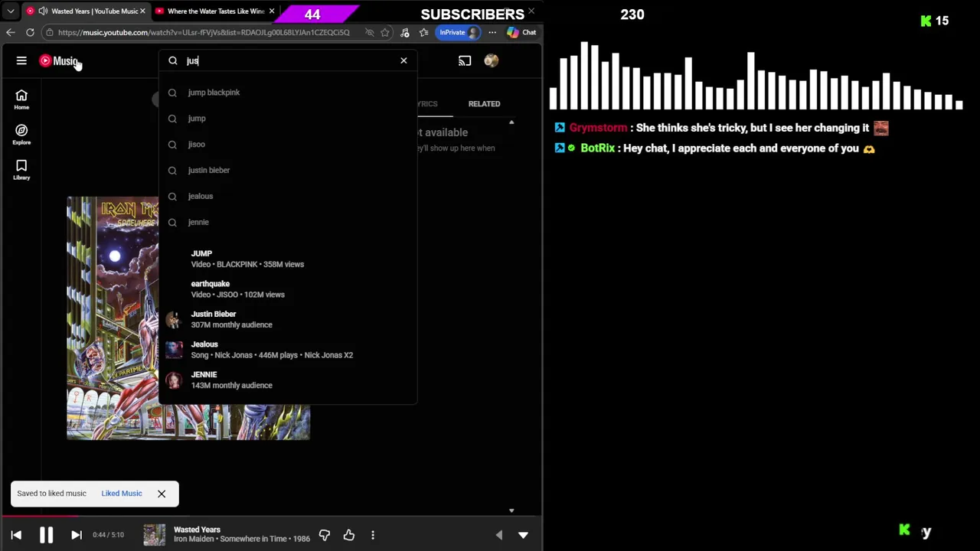Click JENNIE artist thumbnail
This screenshot has width=980, height=551.
174,380
